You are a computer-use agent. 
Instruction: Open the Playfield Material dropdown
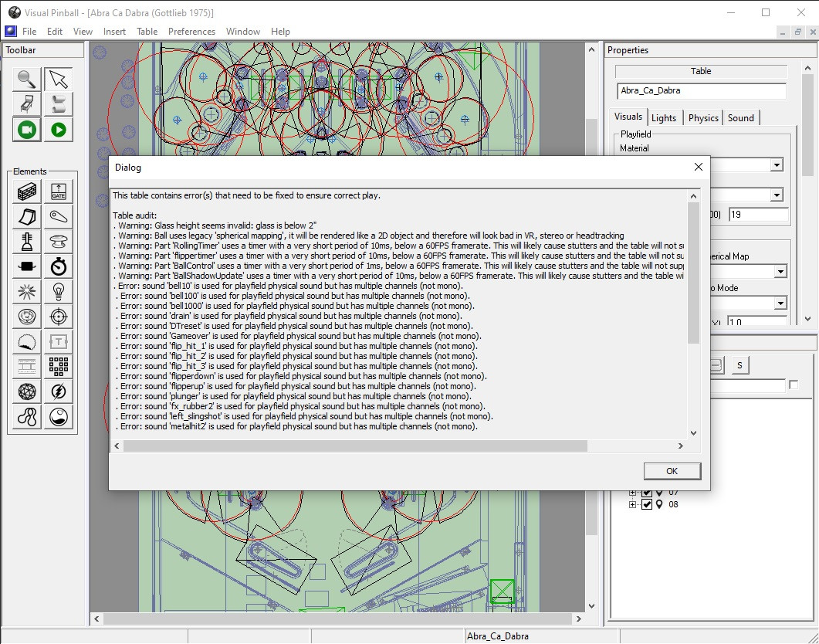pos(777,165)
